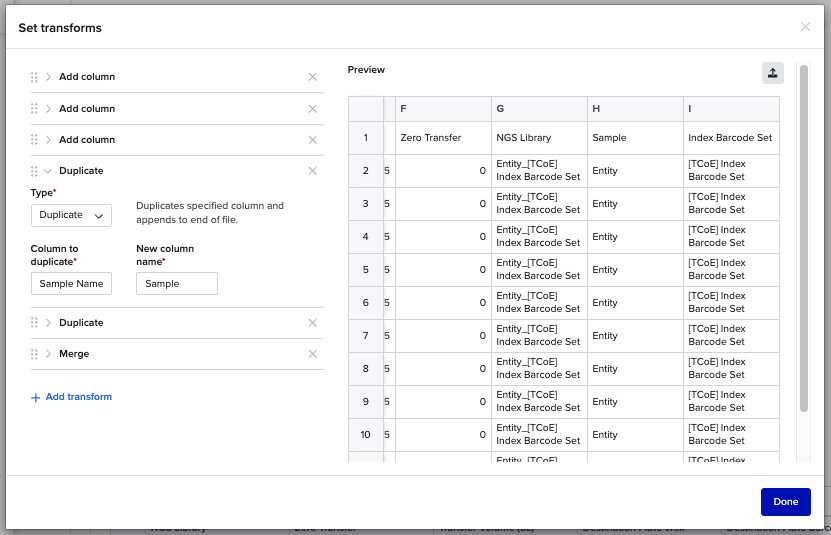This screenshot has width=831, height=535.
Task: Edit the New column name field
Action: (176, 284)
